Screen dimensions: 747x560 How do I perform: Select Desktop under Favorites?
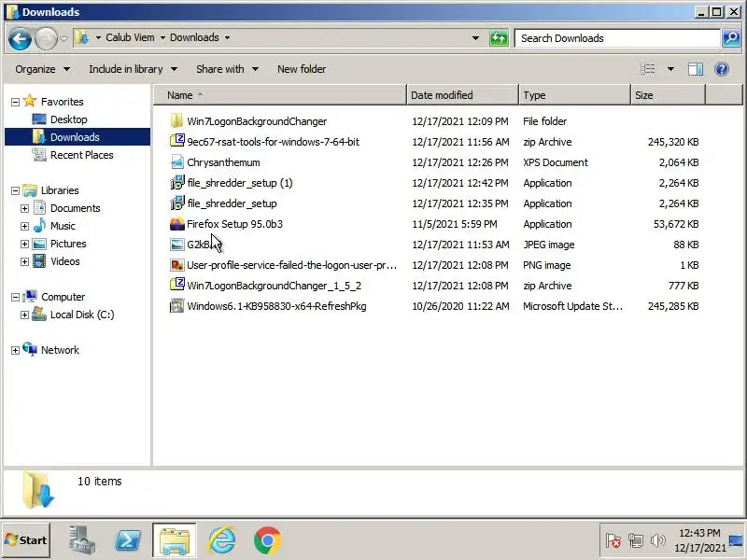pyautogui.click(x=68, y=119)
